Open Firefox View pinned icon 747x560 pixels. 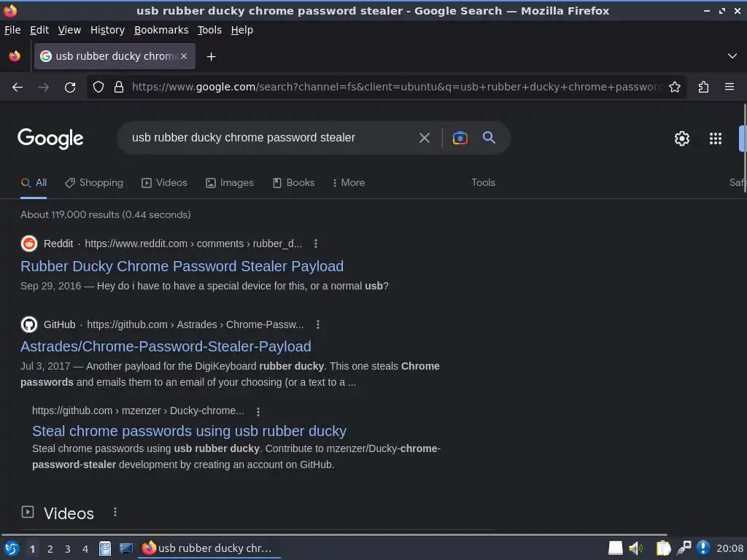tap(15, 56)
